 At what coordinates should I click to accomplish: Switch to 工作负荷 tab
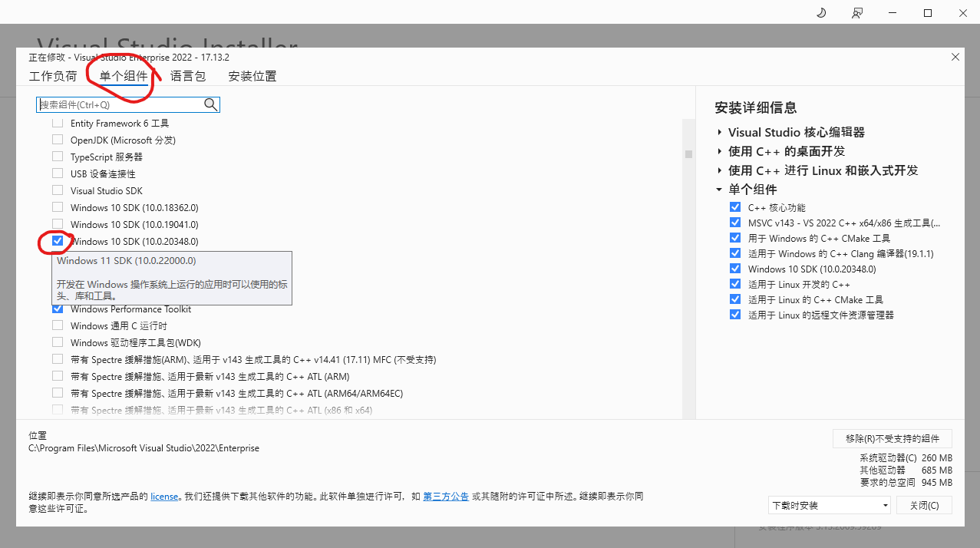click(x=53, y=76)
